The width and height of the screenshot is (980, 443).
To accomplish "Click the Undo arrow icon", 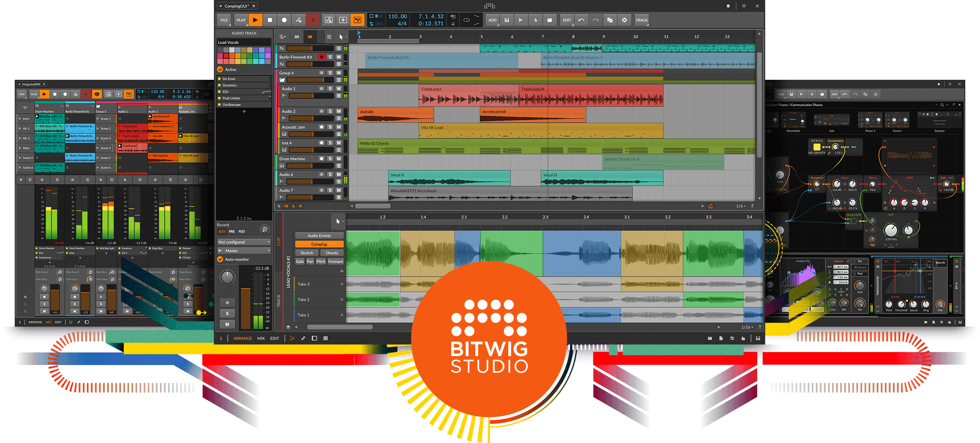I will (x=581, y=20).
